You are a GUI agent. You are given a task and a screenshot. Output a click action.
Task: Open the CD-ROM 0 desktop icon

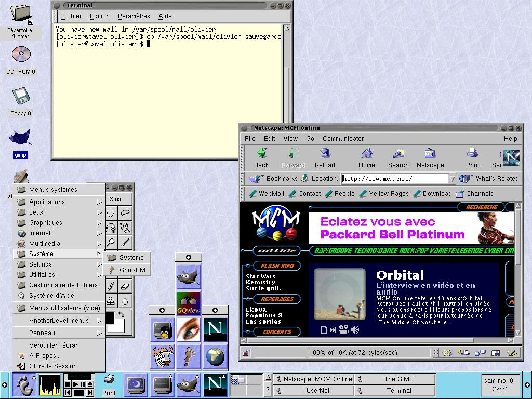(x=21, y=61)
